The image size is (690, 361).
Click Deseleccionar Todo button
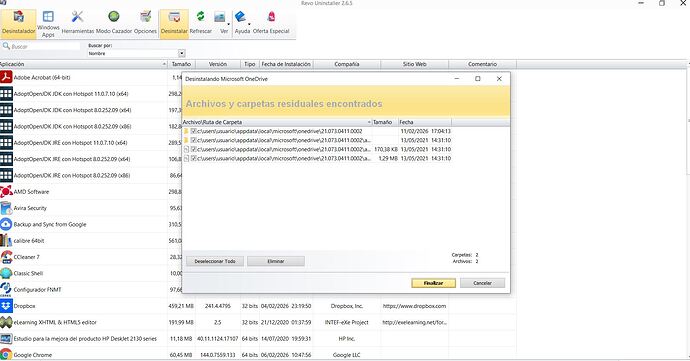point(215,261)
